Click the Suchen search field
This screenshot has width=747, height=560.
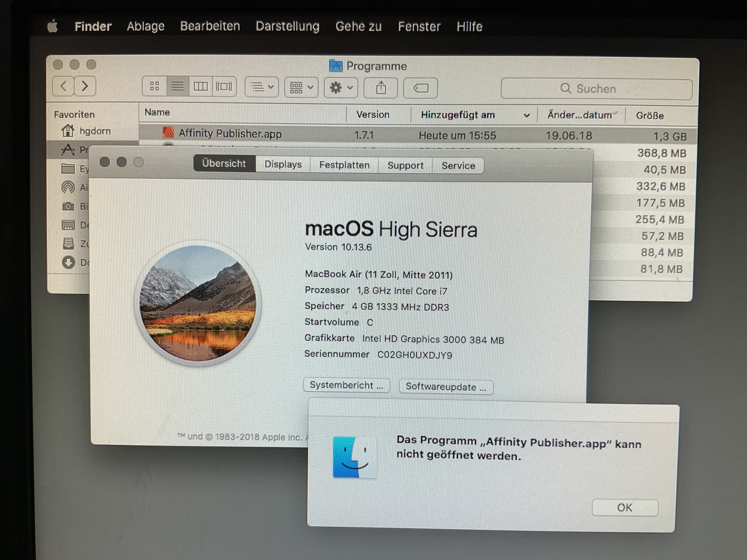click(x=596, y=89)
